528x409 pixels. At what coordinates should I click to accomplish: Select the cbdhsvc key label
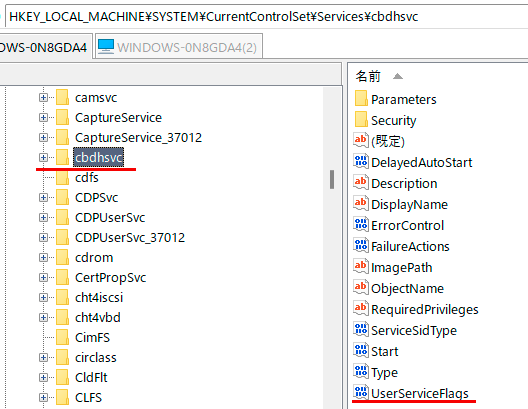[x=99, y=157]
